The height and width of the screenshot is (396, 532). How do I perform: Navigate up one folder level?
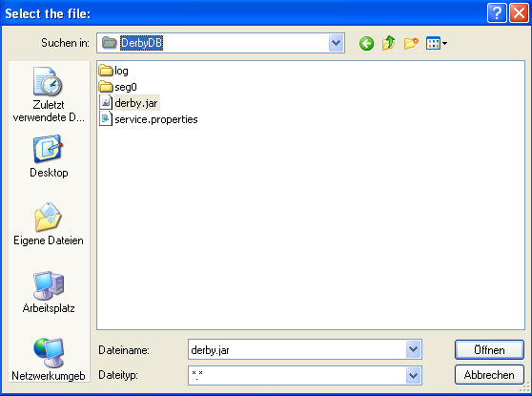388,43
